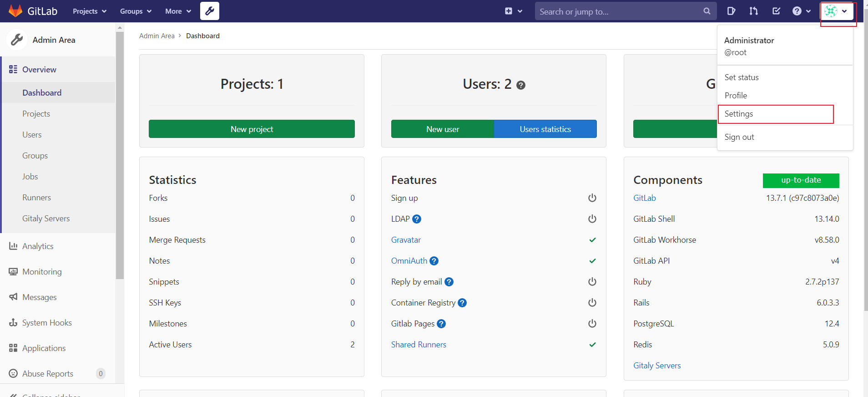868x397 pixels.
Task: Open the OmniAuth help icon
Action: pyautogui.click(x=434, y=261)
